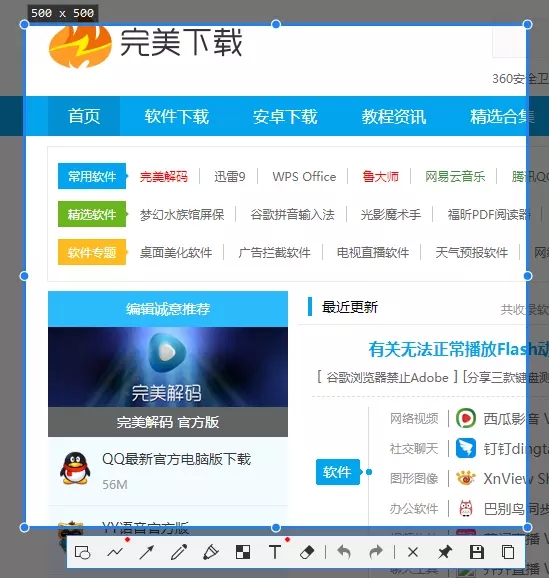This screenshot has width=549, height=578.
Task: Open the 教程资讯 navigation tab
Action: (393, 116)
